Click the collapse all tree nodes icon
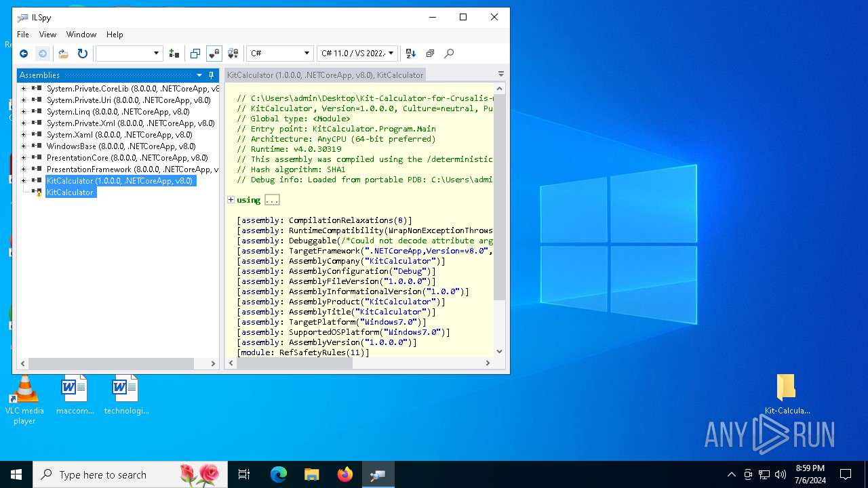The height and width of the screenshot is (488, 868). tap(430, 54)
